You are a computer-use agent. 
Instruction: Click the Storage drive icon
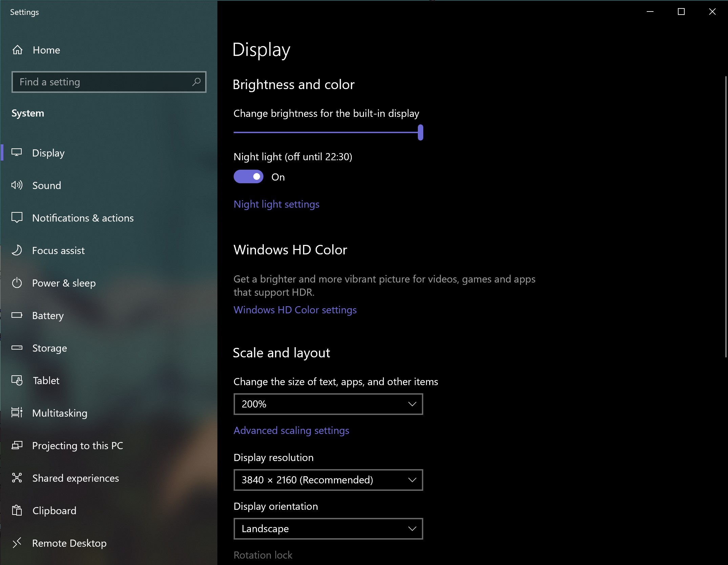(x=17, y=348)
